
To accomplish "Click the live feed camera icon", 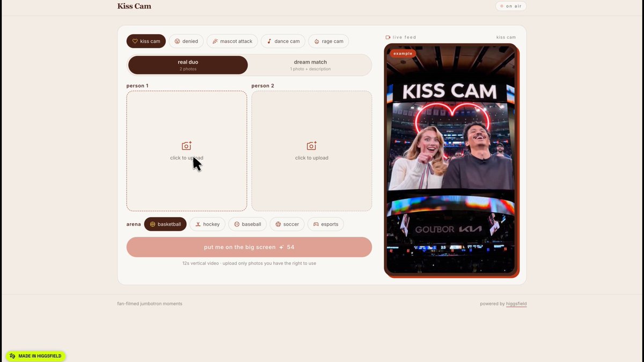I will (x=388, y=38).
